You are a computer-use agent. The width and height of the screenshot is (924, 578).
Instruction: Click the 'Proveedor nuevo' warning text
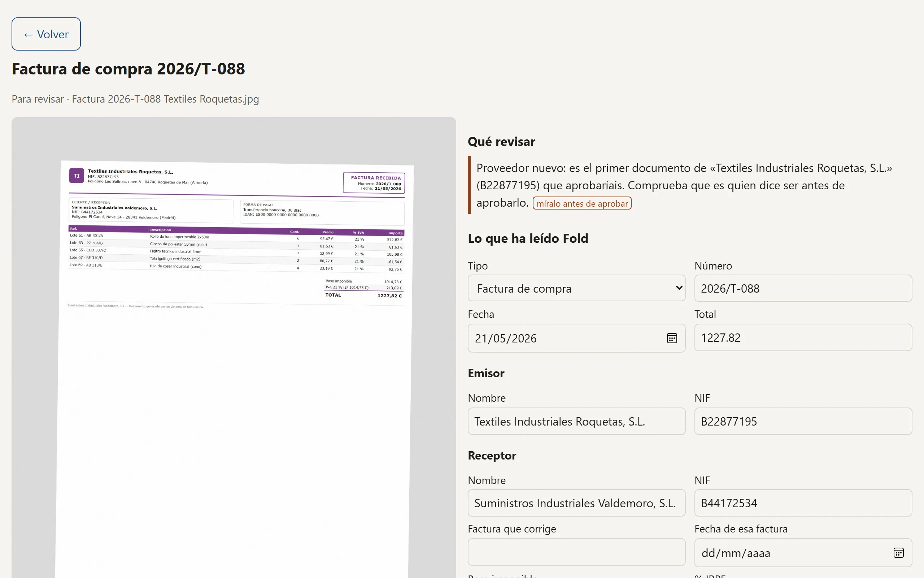pos(684,185)
